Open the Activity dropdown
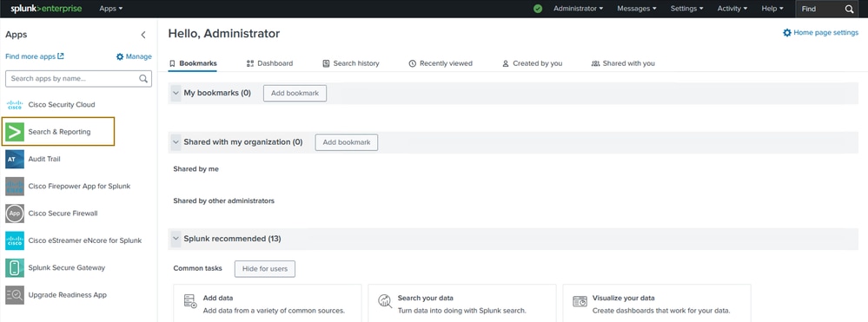The image size is (868, 322). click(733, 9)
